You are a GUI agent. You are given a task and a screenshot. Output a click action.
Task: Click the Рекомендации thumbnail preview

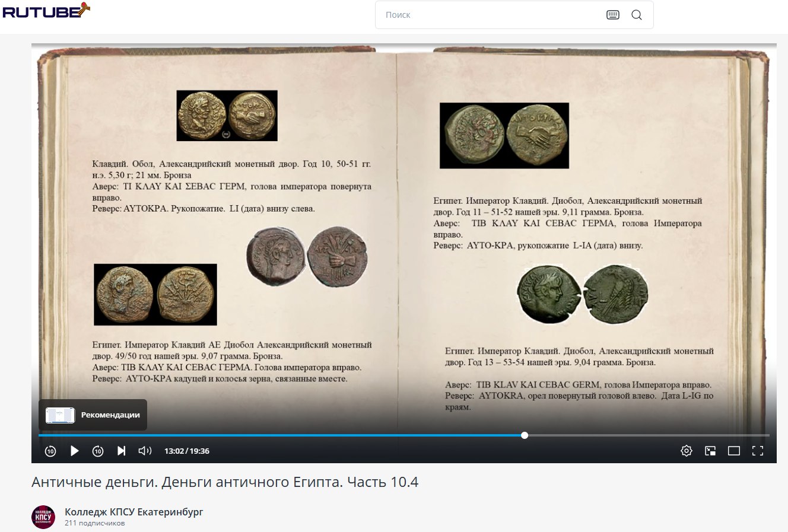(x=60, y=415)
